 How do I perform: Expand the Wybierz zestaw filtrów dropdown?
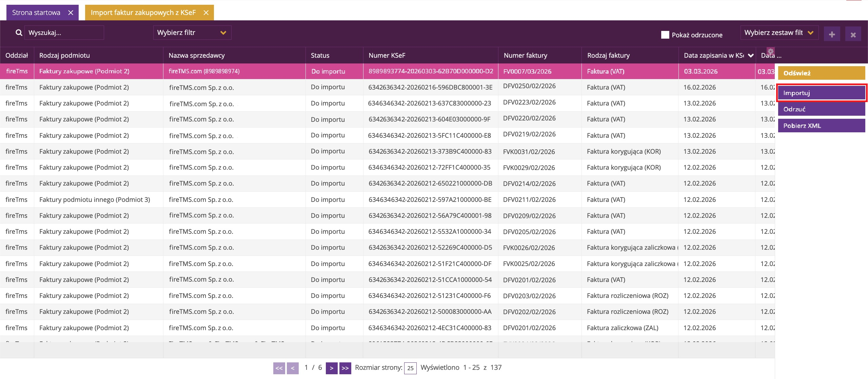779,33
